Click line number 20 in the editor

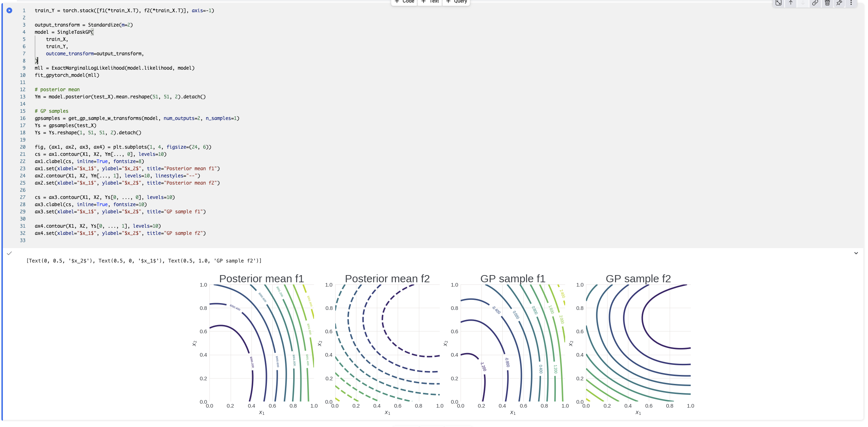click(x=23, y=147)
